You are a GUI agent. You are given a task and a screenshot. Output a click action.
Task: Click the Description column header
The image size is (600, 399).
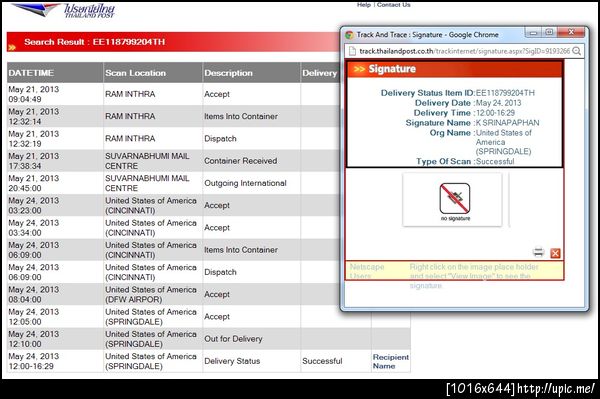coord(251,73)
